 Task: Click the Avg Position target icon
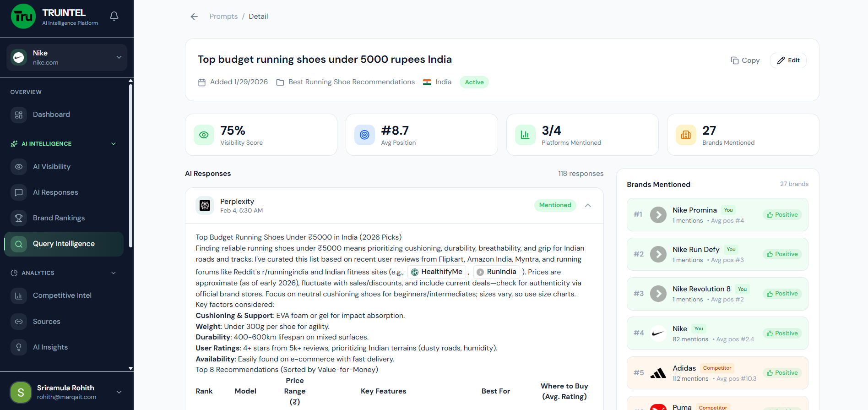point(364,135)
